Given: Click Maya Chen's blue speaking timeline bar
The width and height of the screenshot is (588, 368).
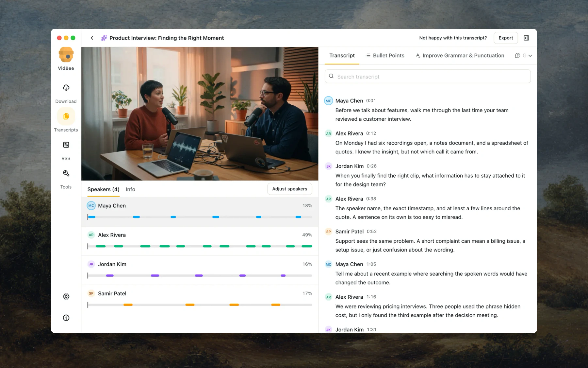Looking at the screenshot, I should click(200, 217).
